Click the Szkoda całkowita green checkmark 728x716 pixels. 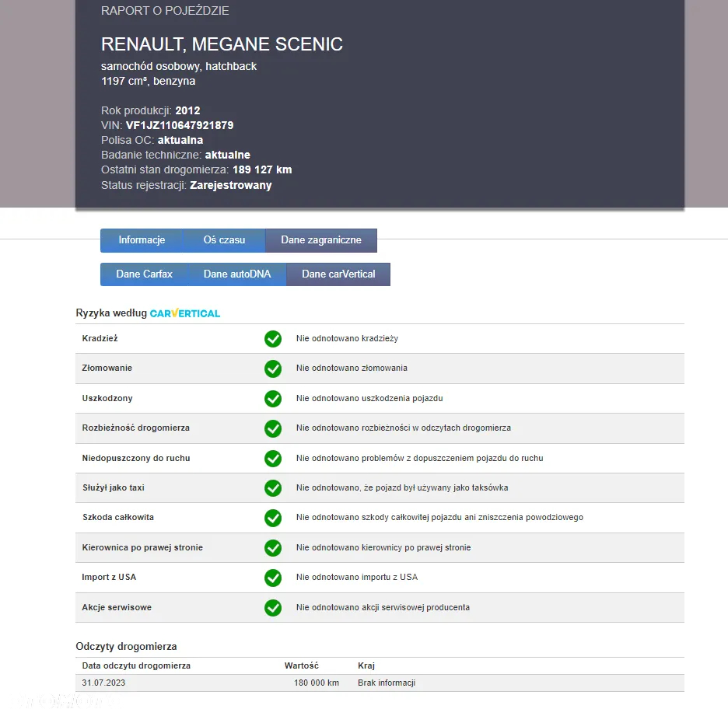(x=272, y=518)
